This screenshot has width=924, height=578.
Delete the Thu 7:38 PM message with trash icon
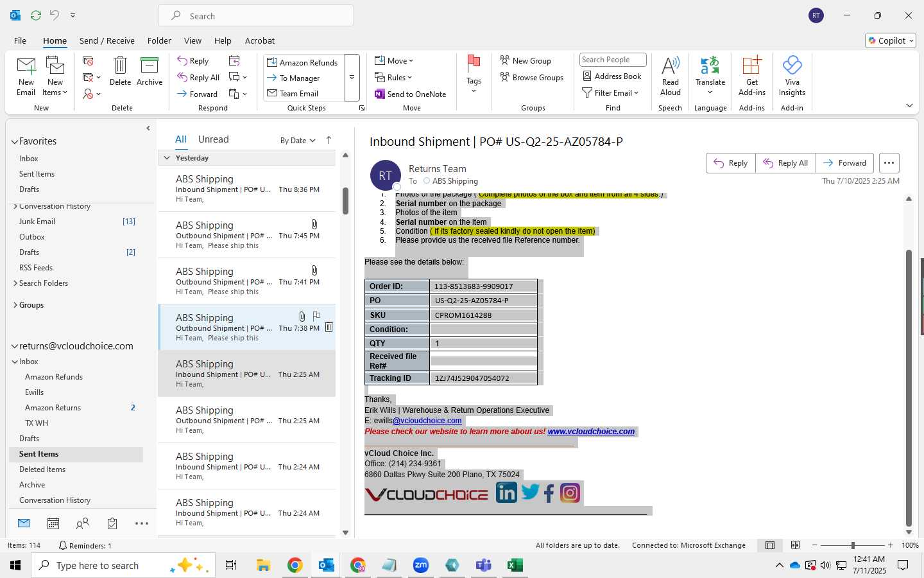[329, 327]
